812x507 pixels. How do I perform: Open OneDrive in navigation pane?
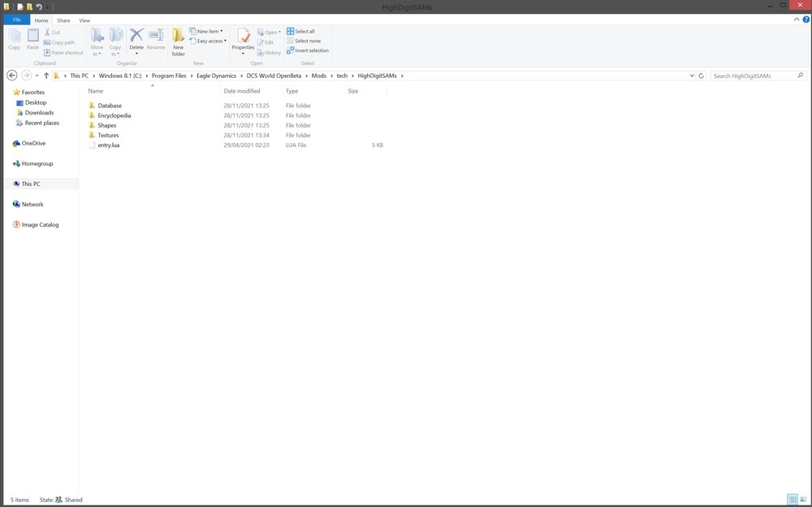point(33,143)
